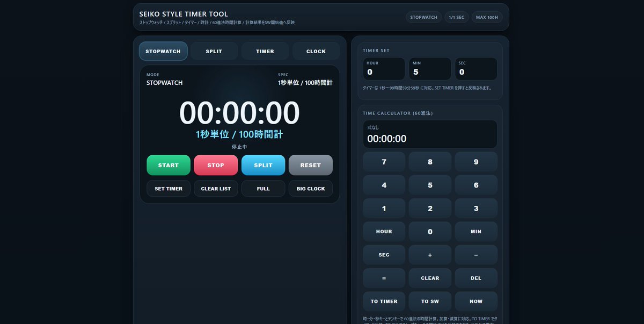
Task: Enter fullscreen with the FULL button
Action: pos(263,189)
